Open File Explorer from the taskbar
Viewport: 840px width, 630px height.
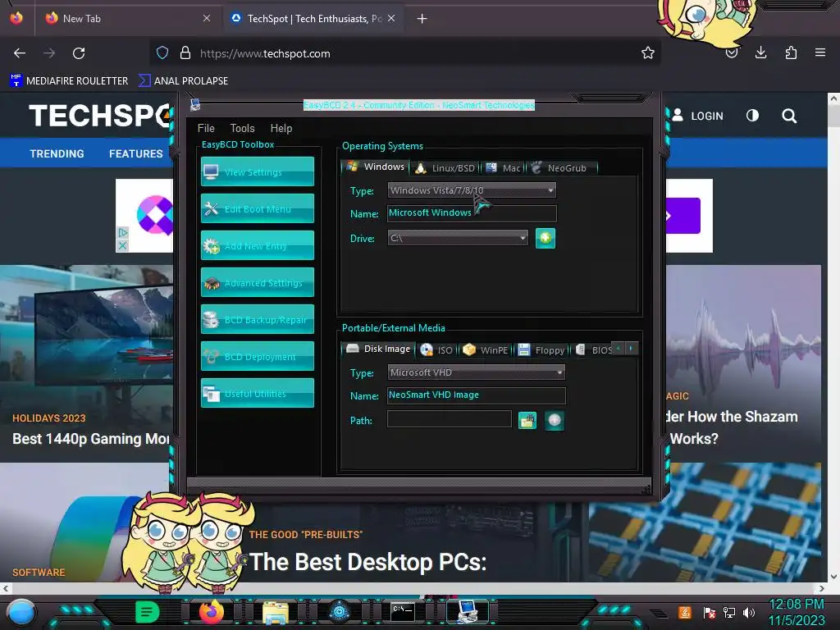click(276, 612)
